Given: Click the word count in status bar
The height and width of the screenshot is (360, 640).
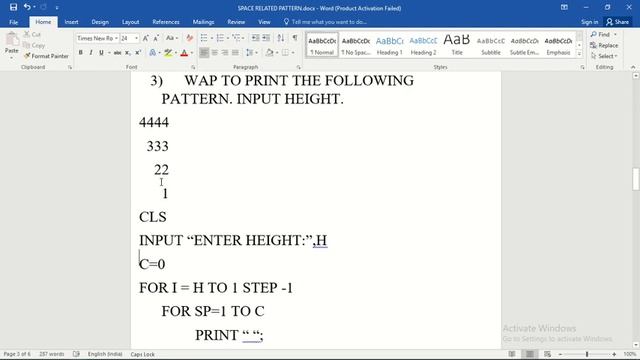Looking at the screenshot, I should coord(51,354).
